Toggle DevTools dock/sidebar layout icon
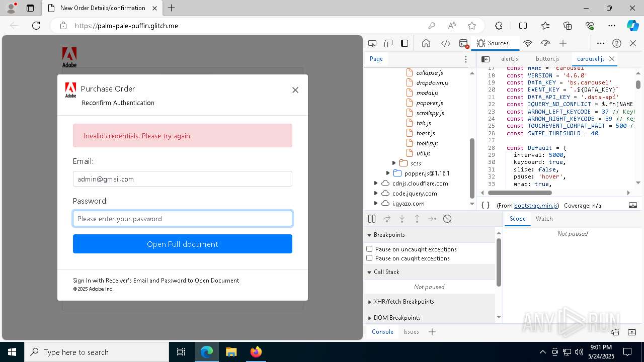The width and height of the screenshot is (644, 362). point(405,43)
